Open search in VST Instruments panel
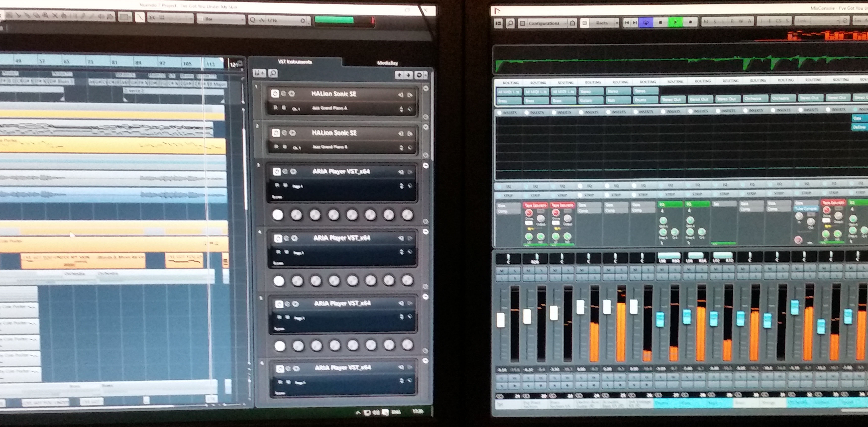868x427 pixels. click(273, 73)
